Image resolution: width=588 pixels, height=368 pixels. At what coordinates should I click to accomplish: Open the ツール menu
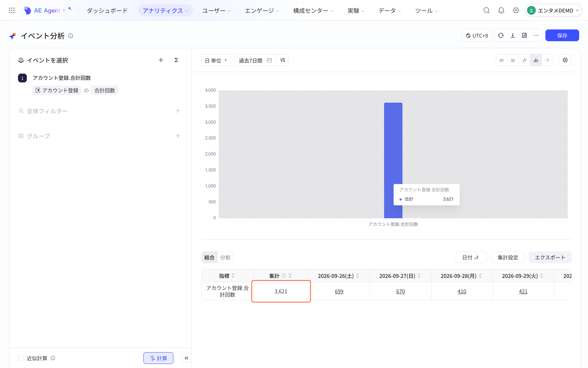[x=426, y=10]
